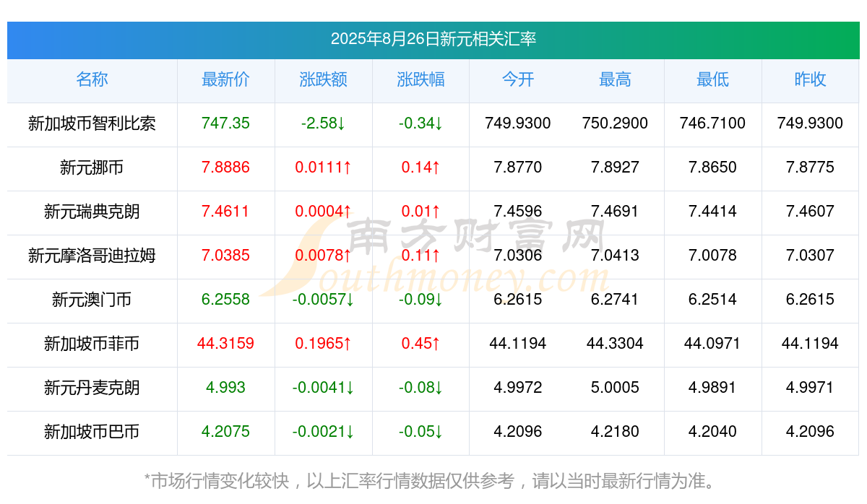The image size is (867, 504).
Task: Select the 今开 column header
Action: (x=518, y=79)
